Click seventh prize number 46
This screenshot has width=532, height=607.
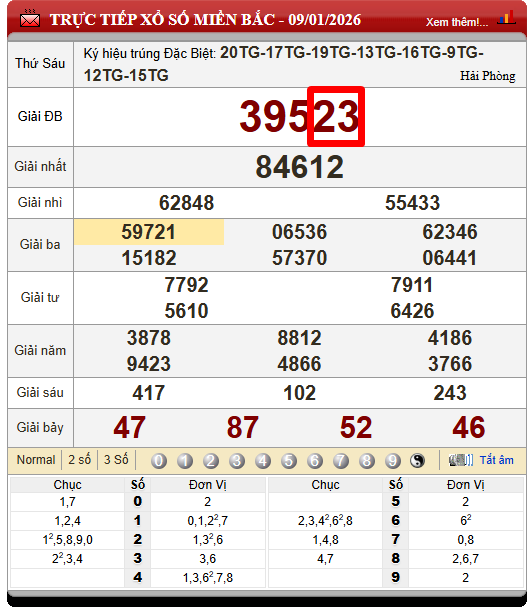tap(469, 427)
